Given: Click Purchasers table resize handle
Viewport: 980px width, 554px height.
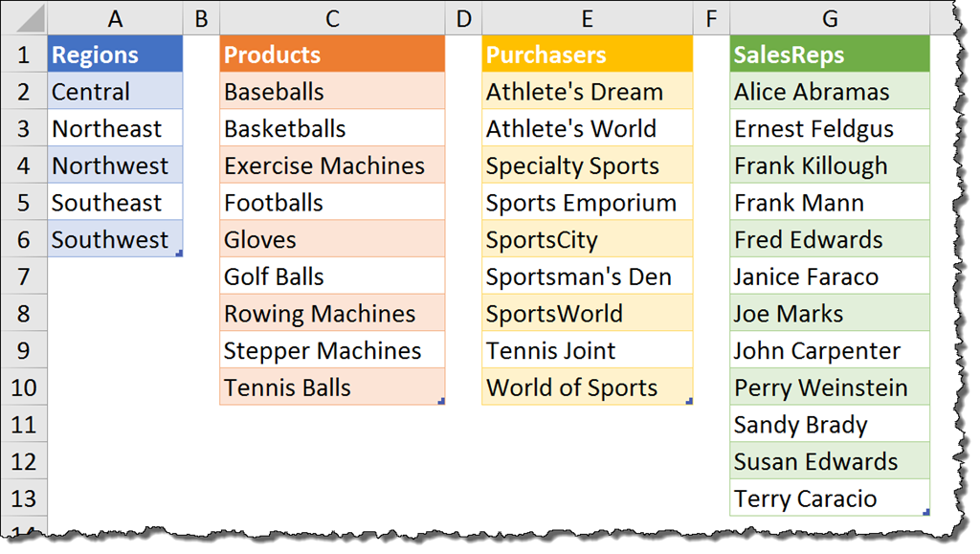Looking at the screenshot, I should 689,402.
